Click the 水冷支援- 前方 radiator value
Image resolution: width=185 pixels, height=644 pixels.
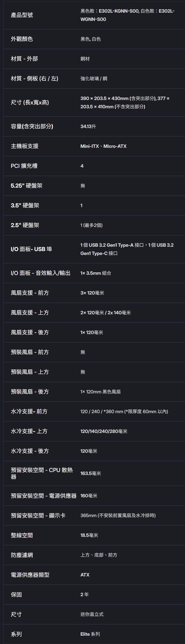click(x=124, y=412)
